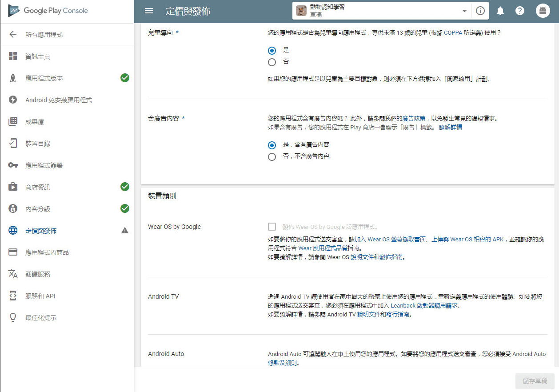The width and height of the screenshot is (559, 392).
Task: Open the help question mark icon
Action: 520,11
